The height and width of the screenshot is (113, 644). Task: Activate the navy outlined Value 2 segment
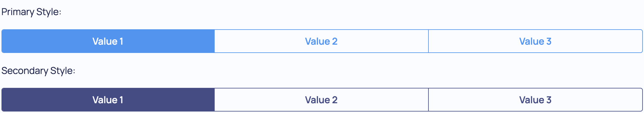click(322, 100)
